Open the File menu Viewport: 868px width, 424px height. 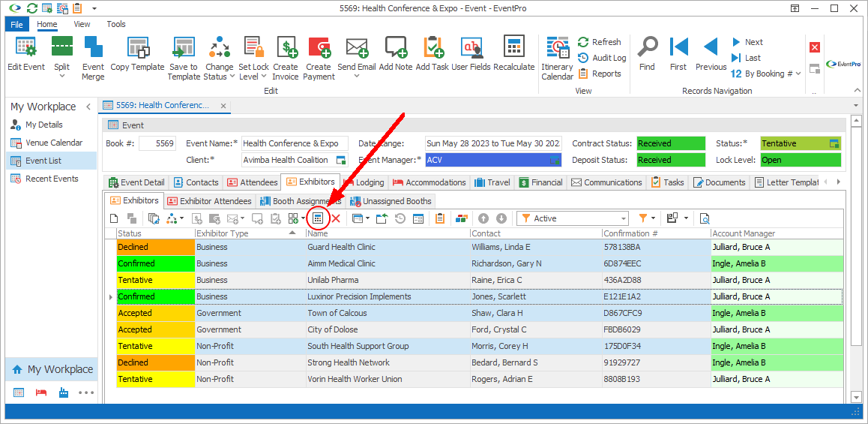click(x=16, y=24)
